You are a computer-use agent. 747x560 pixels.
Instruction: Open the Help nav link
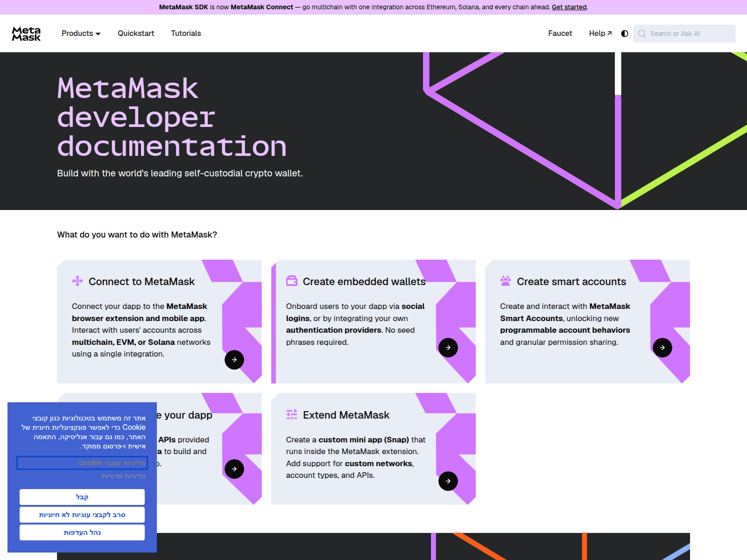coord(600,34)
